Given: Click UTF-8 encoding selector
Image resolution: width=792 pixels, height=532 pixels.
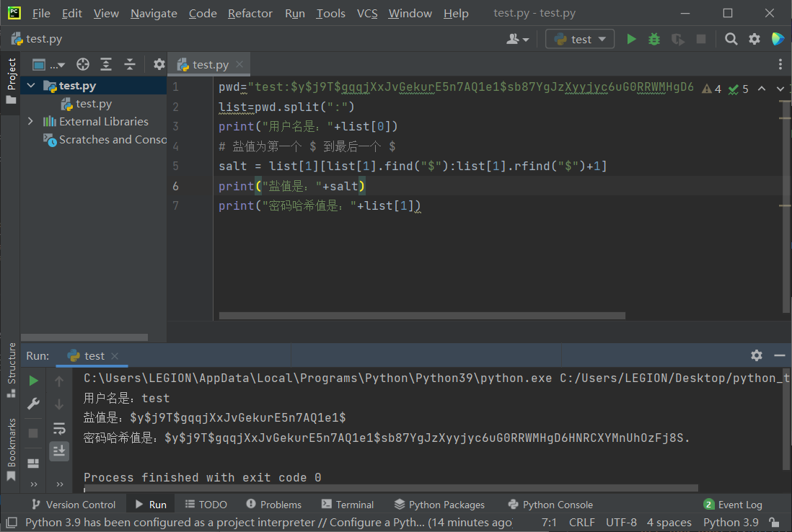Looking at the screenshot, I should [621, 523].
